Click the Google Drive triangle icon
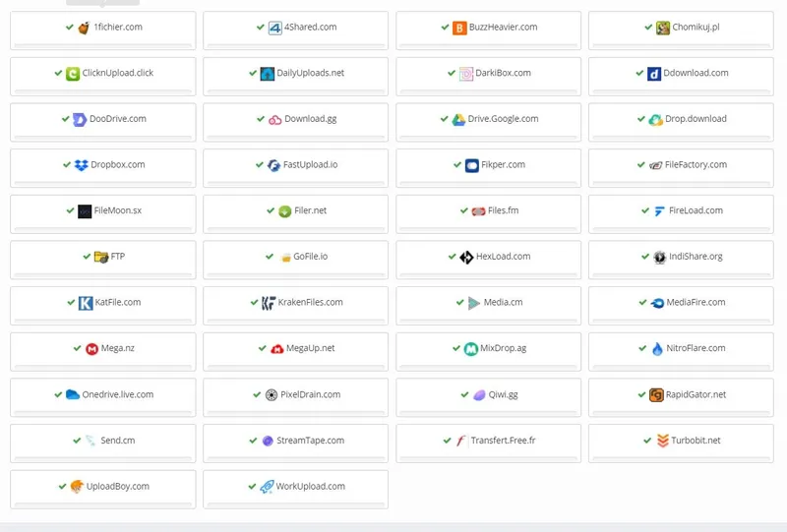 [x=458, y=119]
